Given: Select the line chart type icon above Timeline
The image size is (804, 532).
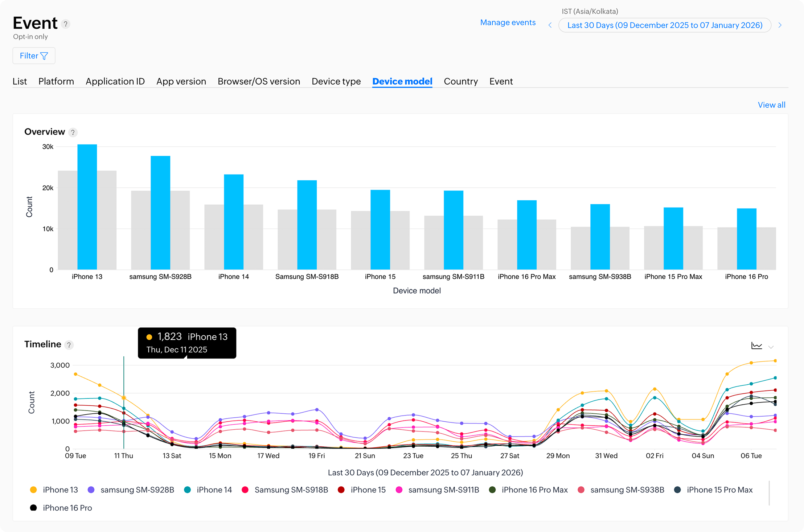Looking at the screenshot, I should click(757, 346).
